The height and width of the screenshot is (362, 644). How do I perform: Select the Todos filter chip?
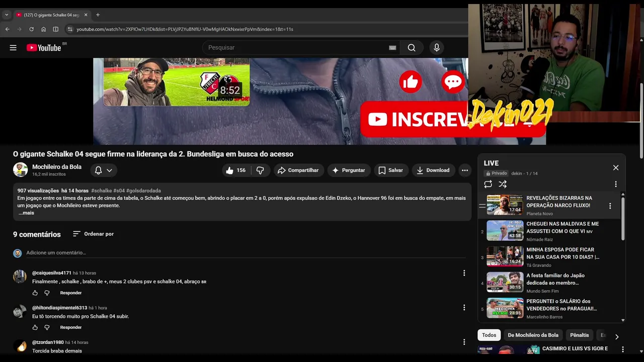pos(489,335)
